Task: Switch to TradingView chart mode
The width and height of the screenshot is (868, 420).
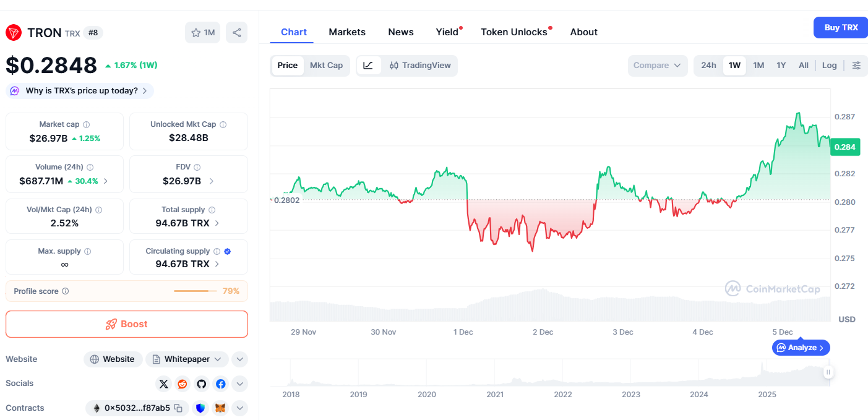Action: click(420, 66)
